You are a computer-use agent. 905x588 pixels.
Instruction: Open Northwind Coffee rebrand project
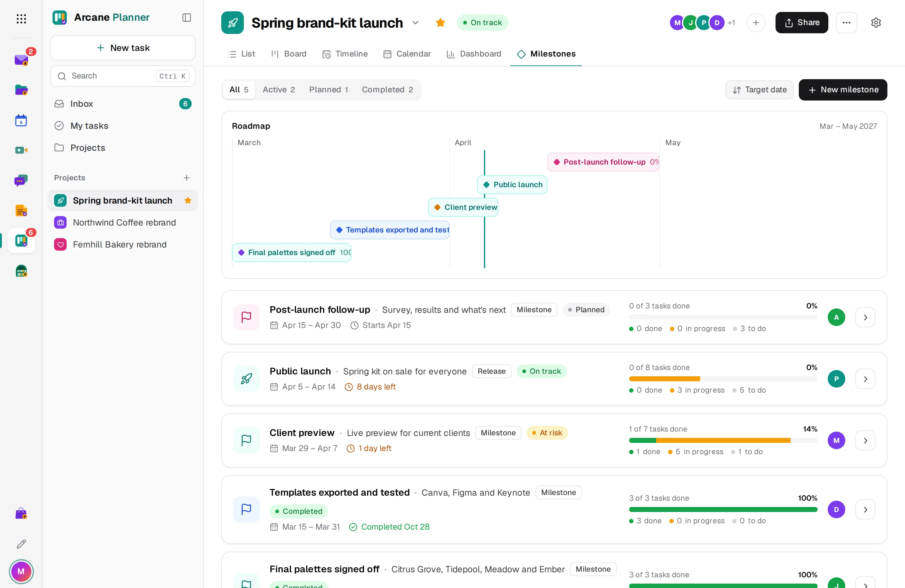[123, 222]
